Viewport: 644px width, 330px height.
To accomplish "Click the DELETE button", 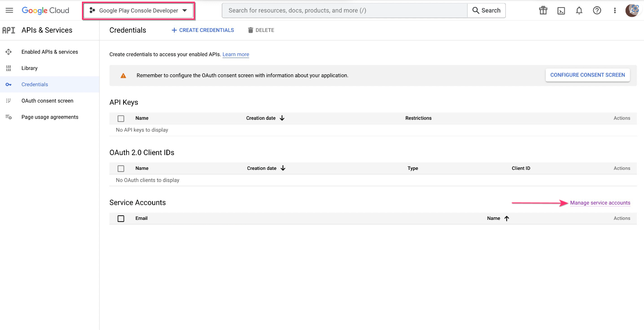I will tap(261, 30).
